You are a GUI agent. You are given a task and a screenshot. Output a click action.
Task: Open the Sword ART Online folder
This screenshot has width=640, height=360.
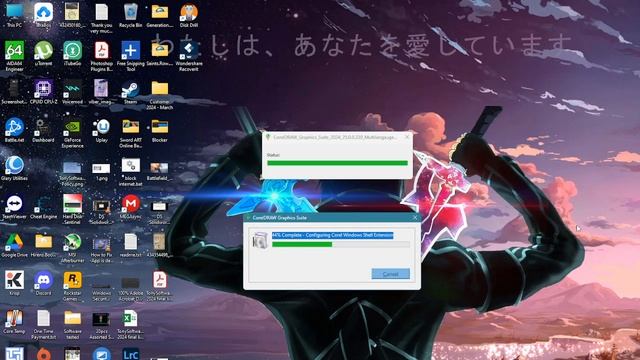(130, 133)
